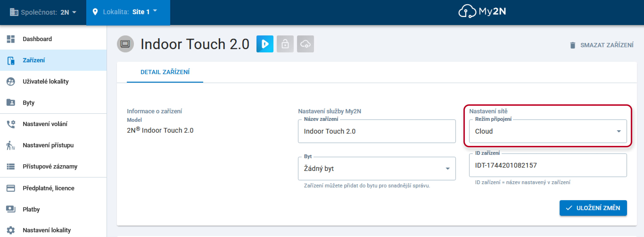This screenshot has width=644, height=237.
Task: Click the trash bin icon for Smazat zařízení
Action: (x=573, y=45)
